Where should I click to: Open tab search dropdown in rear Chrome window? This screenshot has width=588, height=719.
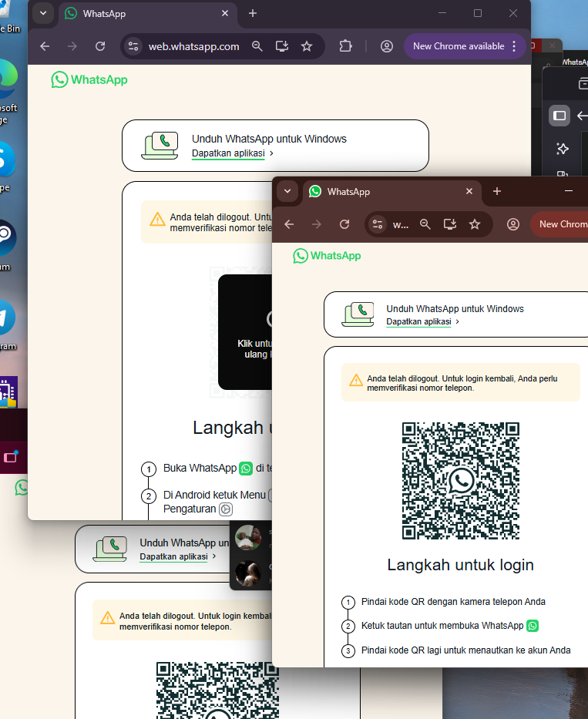pos(43,13)
